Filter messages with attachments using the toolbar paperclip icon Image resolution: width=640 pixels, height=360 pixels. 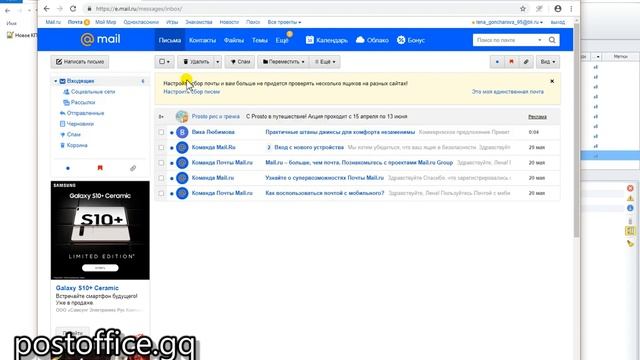click(526, 62)
